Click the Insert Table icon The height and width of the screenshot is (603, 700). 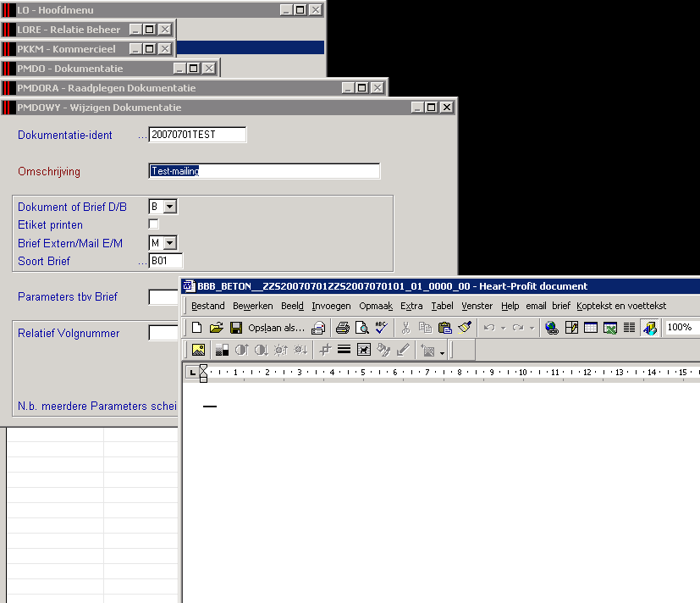591,328
